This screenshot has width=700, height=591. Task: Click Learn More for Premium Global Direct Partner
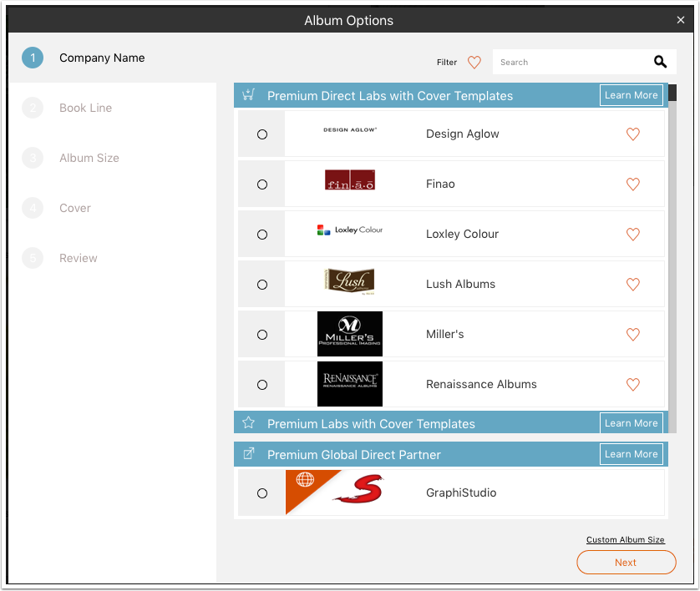pyautogui.click(x=632, y=454)
